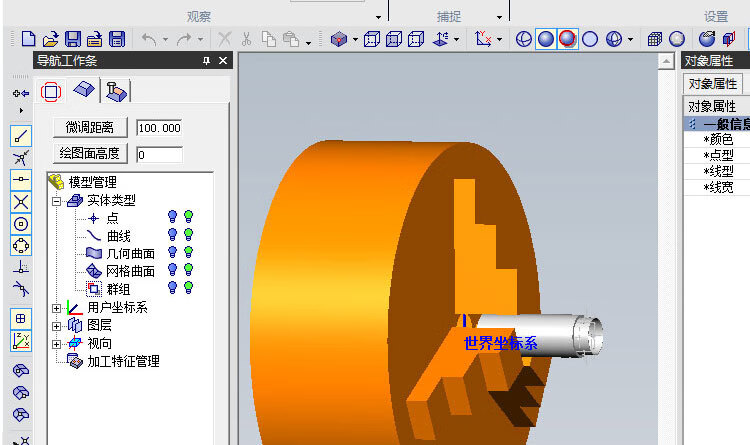Click the 微调距离 button

pyautogui.click(x=90, y=127)
